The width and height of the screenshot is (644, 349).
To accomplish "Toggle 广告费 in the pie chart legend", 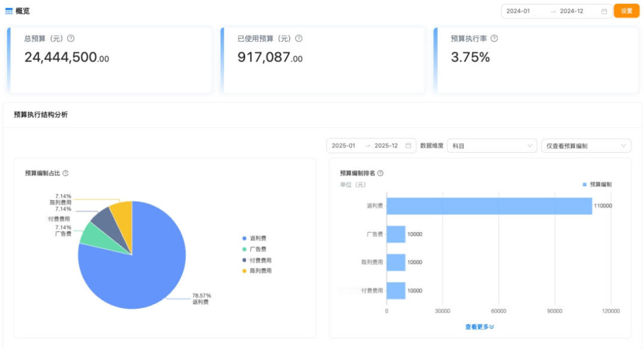I will point(254,249).
